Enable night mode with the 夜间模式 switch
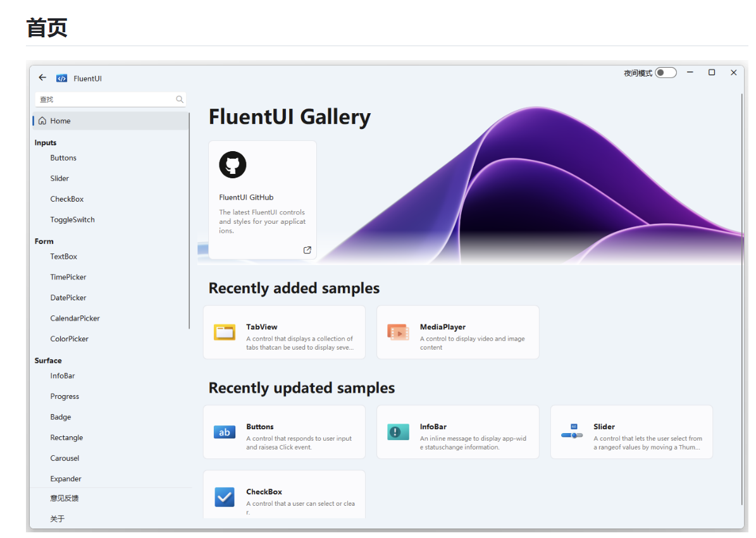 (665, 73)
